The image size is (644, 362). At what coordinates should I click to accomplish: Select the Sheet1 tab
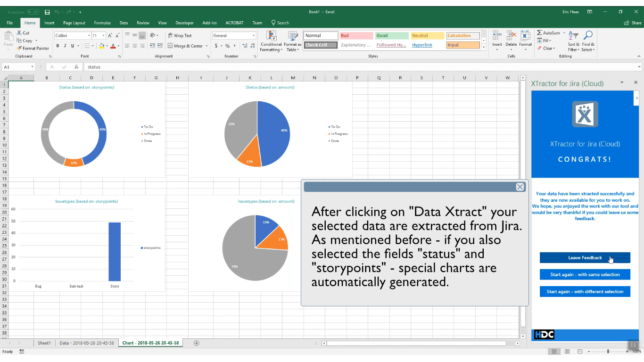(x=44, y=343)
